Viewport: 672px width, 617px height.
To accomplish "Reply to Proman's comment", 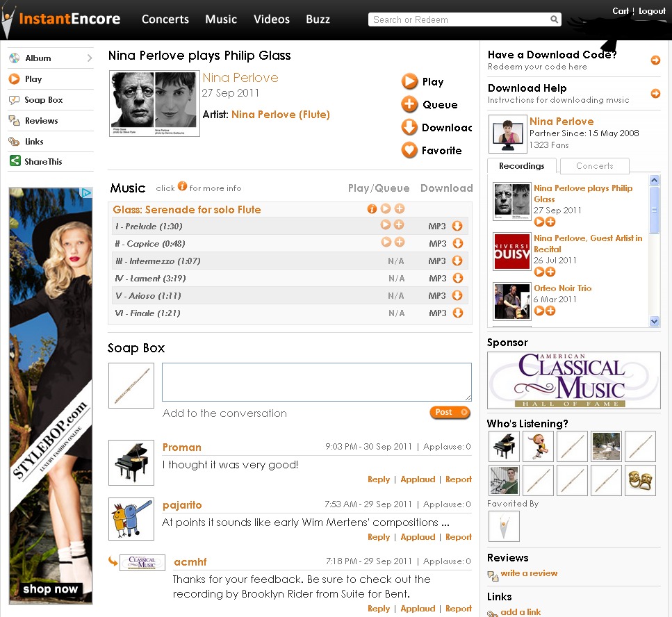I will pyautogui.click(x=379, y=479).
